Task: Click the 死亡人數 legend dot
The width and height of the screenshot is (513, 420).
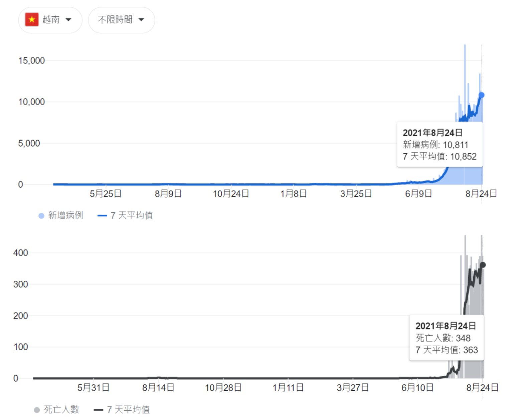Action: pos(37,410)
